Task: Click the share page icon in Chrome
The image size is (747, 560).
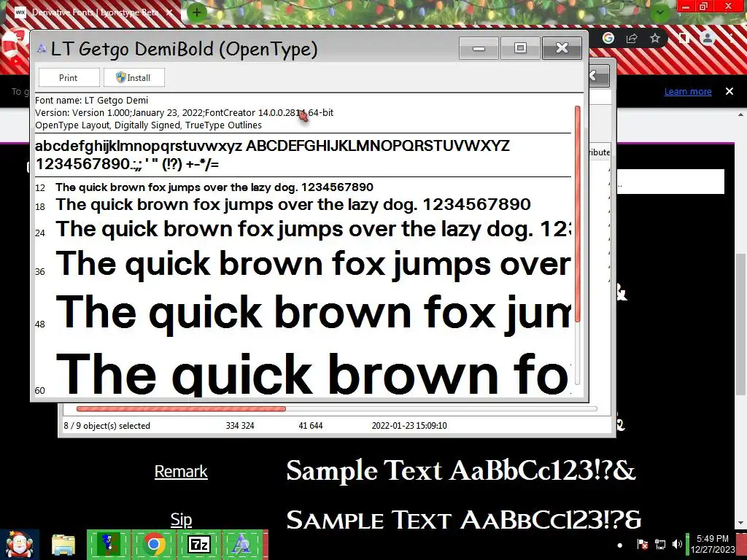Action: click(632, 38)
